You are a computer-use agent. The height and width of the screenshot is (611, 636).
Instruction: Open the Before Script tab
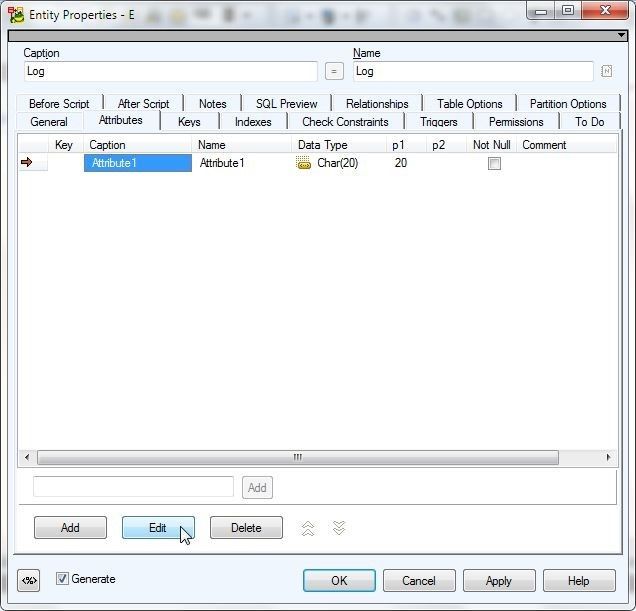click(59, 104)
